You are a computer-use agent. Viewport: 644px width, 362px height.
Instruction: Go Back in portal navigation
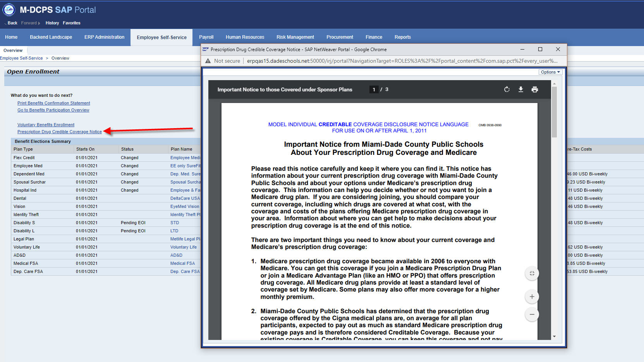(12, 23)
